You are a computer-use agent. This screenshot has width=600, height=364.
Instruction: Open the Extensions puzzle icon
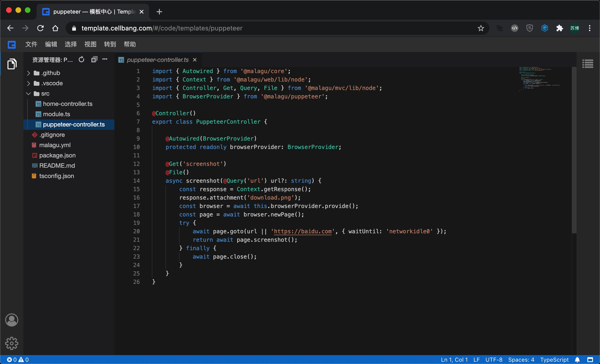pyautogui.click(x=560, y=28)
